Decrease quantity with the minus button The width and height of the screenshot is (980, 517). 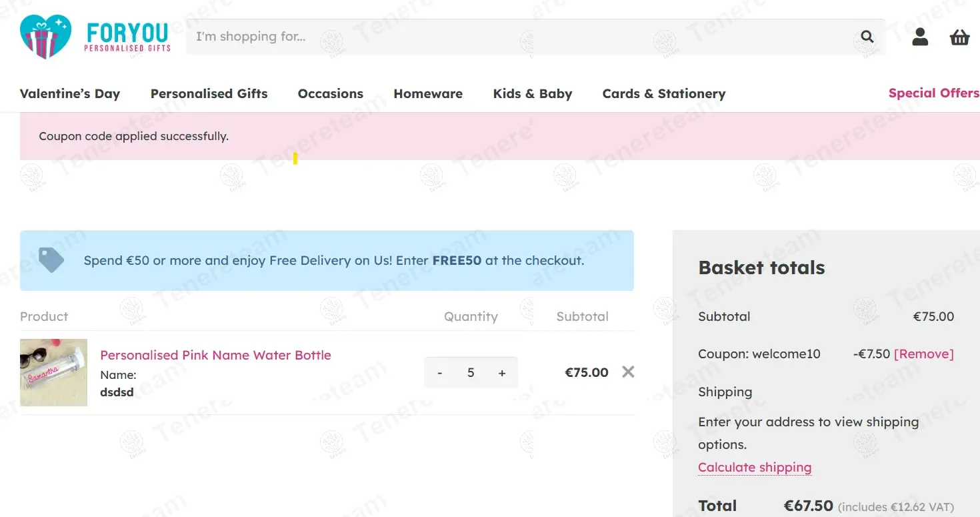tap(439, 373)
